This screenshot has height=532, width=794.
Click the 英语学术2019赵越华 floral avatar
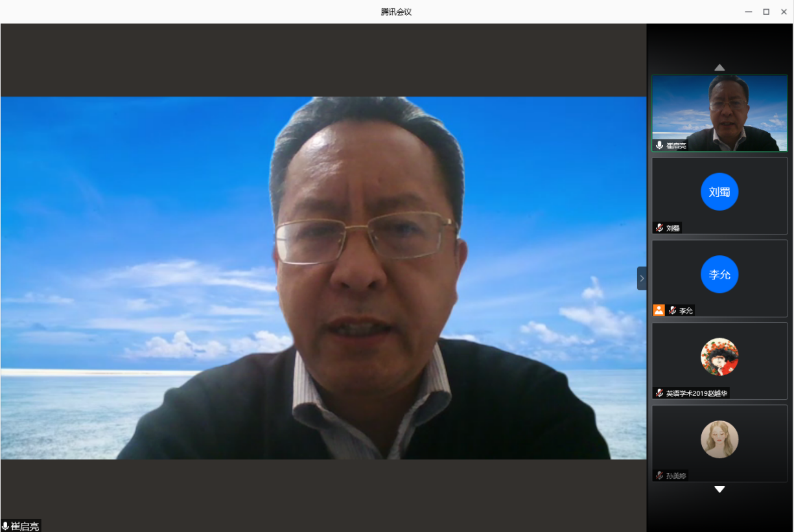tap(719, 357)
